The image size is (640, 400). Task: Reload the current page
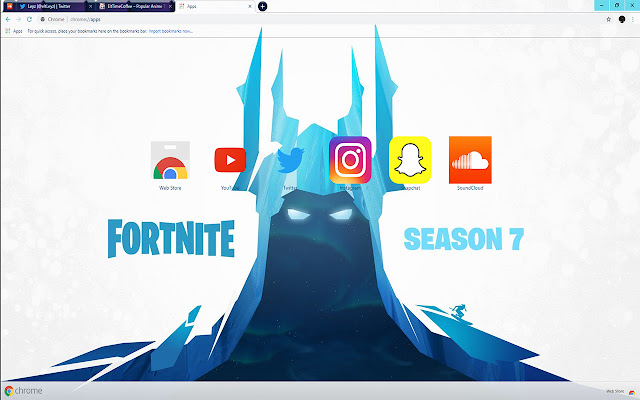coord(29,19)
